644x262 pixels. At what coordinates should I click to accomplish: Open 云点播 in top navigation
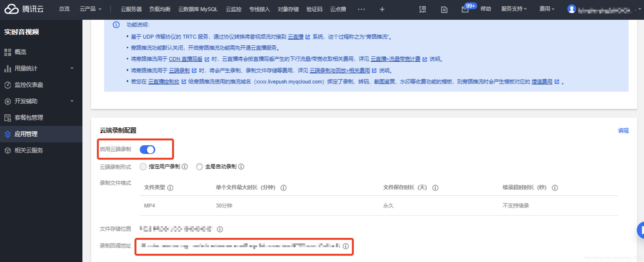pyautogui.click(x=338, y=9)
